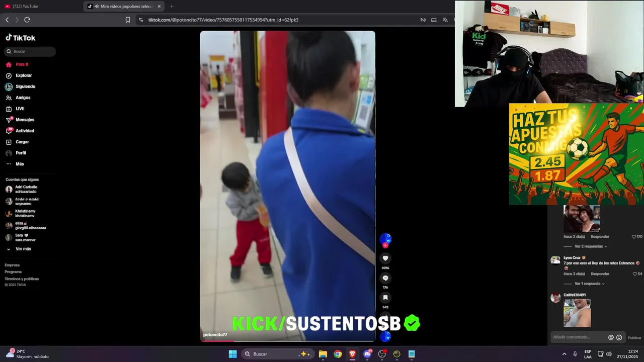Reply to Lyon Cruz's comment
Image resolution: width=644 pixels, height=362 pixels.
click(x=600, y=274)
